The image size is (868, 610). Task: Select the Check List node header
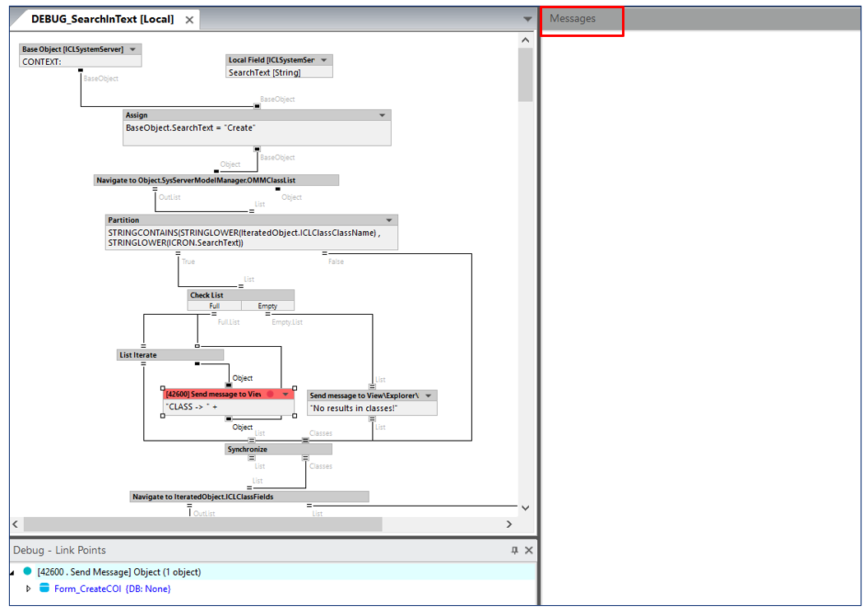click(x=241, y=295)
